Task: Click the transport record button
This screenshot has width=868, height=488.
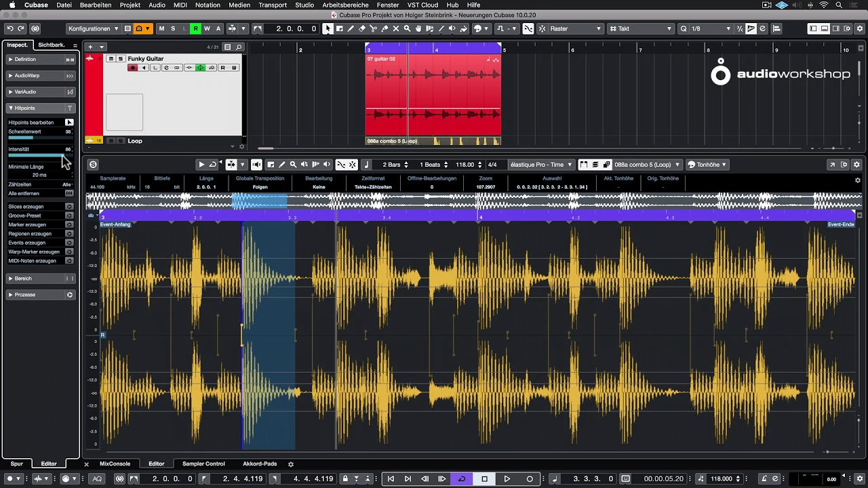Action: click(530, 479)
